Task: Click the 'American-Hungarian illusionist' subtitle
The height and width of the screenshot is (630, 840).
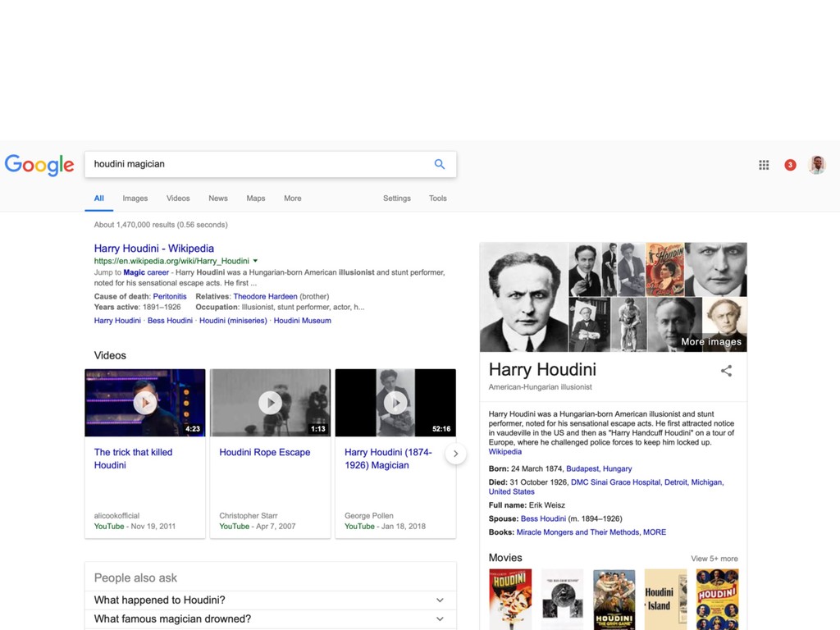Action: (x=540, y=387)
